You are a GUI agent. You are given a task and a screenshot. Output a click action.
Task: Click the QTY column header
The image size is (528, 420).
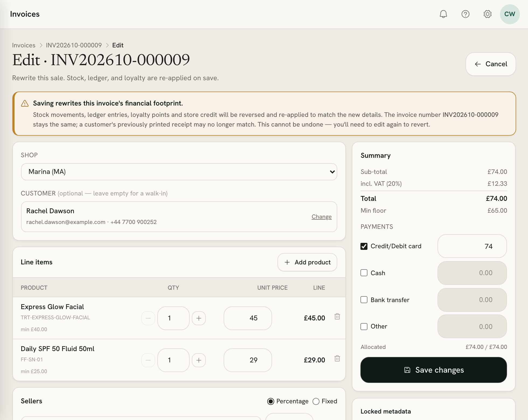[x=173, y=288]
